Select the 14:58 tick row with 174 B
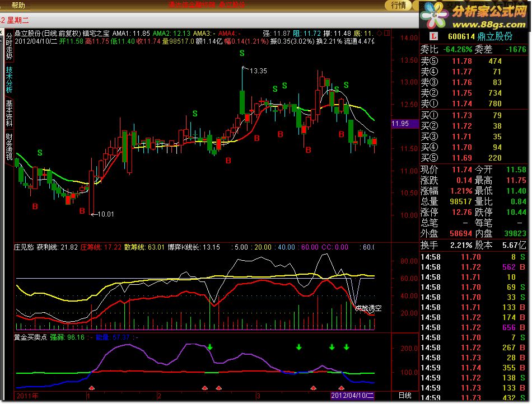The image size is (532, 404). [474, 318]
